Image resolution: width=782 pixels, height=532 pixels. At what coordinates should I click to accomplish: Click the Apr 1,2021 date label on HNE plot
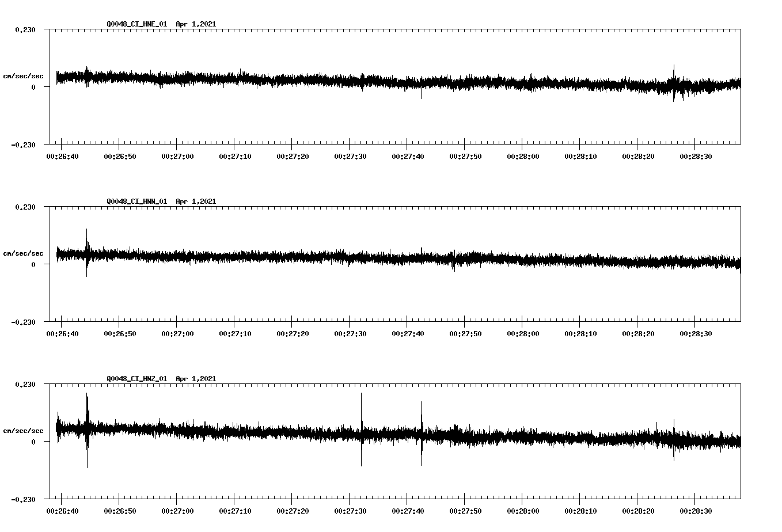[x=196, y=24]
